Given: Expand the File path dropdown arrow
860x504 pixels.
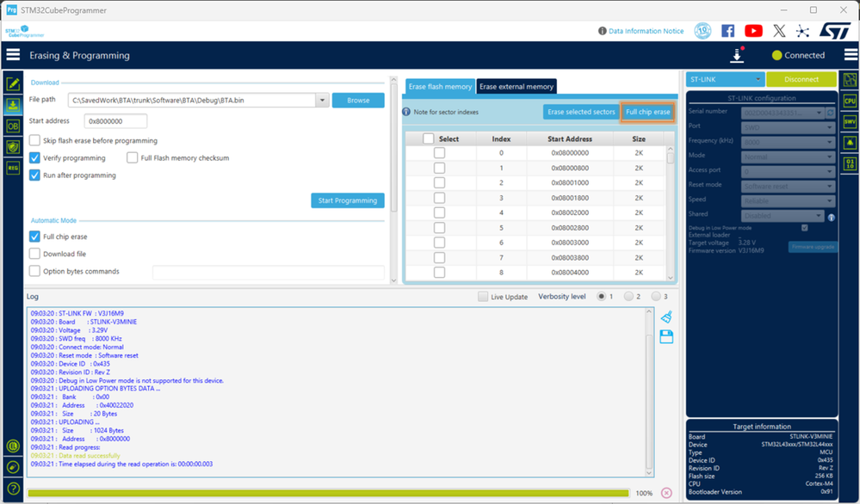Looking at the screenshot, I should (322, 101).
